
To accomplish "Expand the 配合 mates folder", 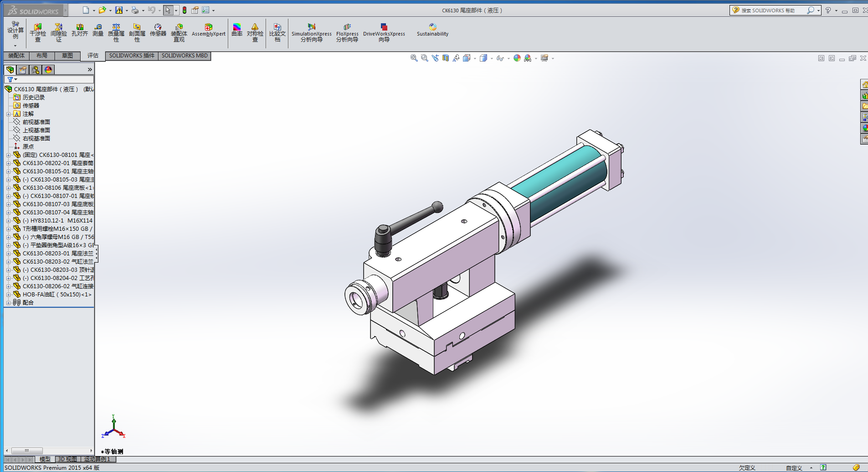I will [8, 303].
